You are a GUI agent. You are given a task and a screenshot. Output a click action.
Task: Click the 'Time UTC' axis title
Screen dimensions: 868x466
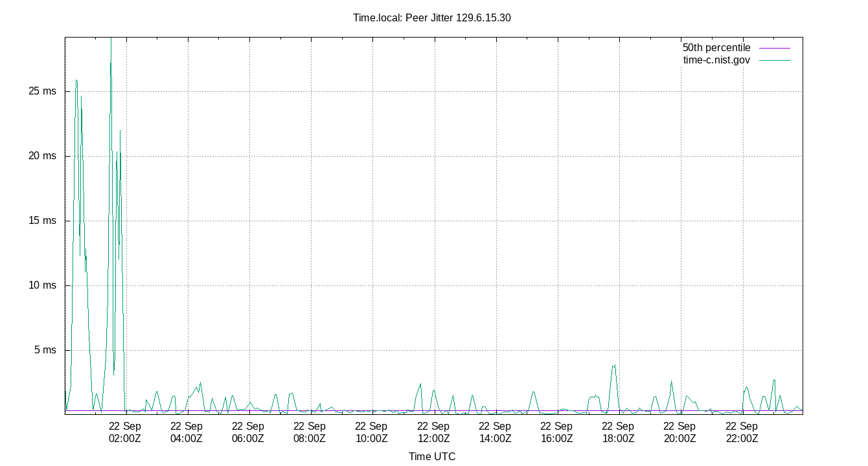pyautogui.click(x=432, y=456)
